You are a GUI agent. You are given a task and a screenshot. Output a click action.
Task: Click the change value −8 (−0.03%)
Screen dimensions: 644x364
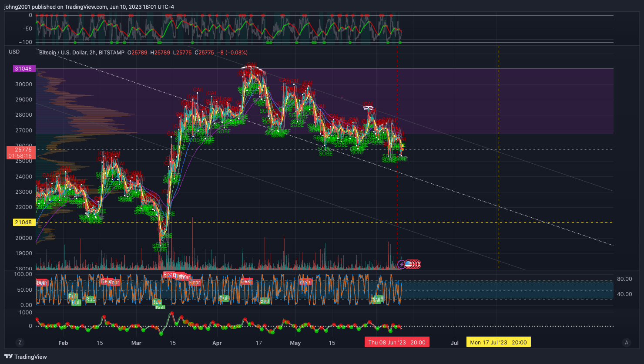[x=232, y=53]
